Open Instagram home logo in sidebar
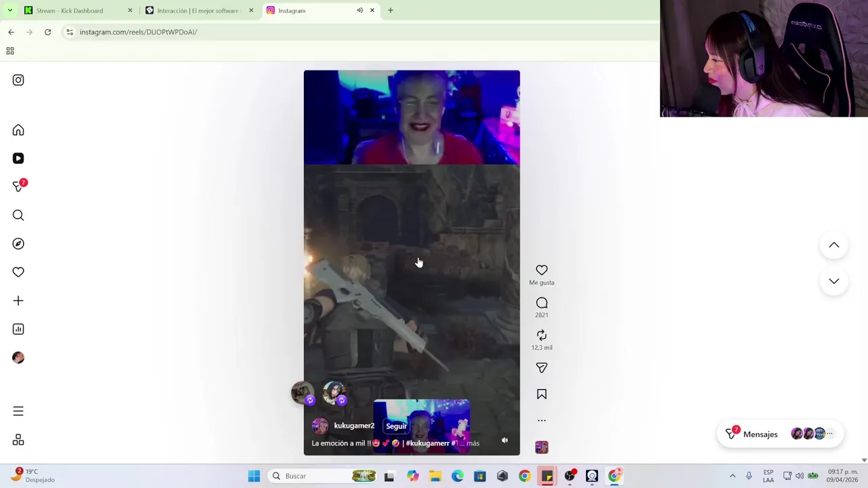 point(18,80)
